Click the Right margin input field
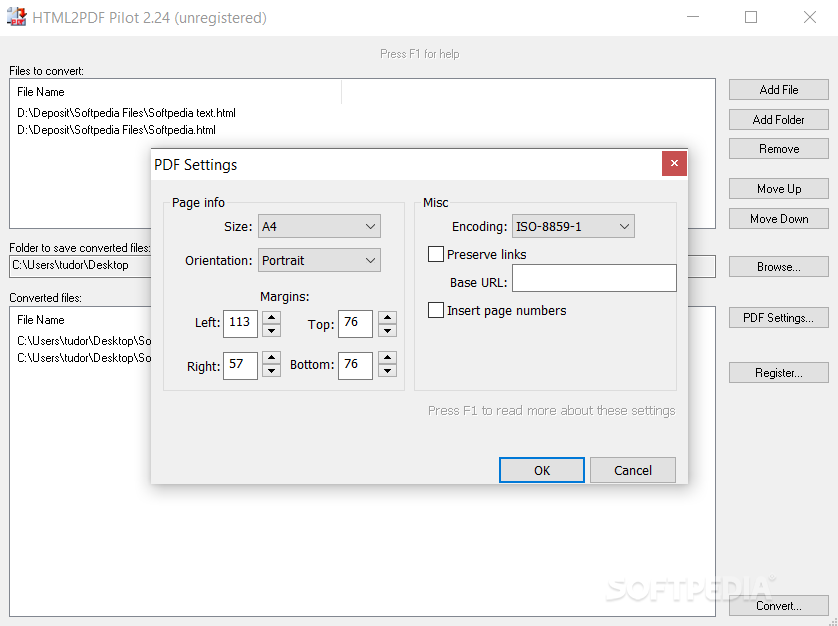Screen dimensions: 838x626 (240, 366)
